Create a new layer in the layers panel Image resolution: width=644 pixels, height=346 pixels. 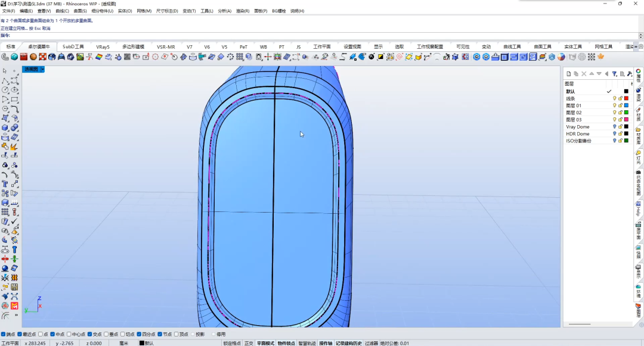[x=568, y=74]
